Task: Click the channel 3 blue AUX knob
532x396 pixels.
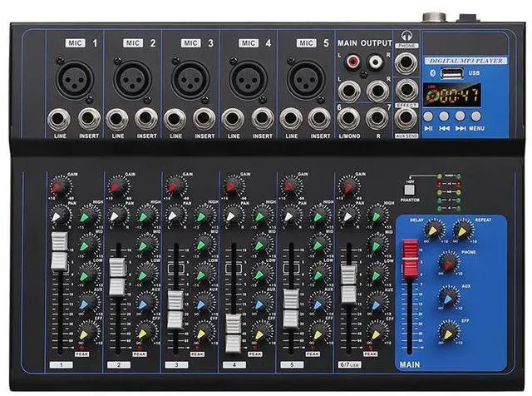Action: [204, 303]
